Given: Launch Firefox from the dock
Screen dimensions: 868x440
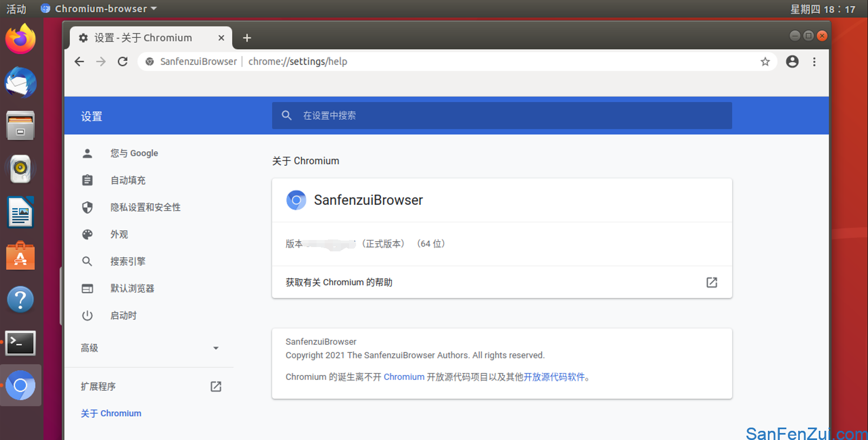Looking at the screenshot, I should [x=21, y=39].
